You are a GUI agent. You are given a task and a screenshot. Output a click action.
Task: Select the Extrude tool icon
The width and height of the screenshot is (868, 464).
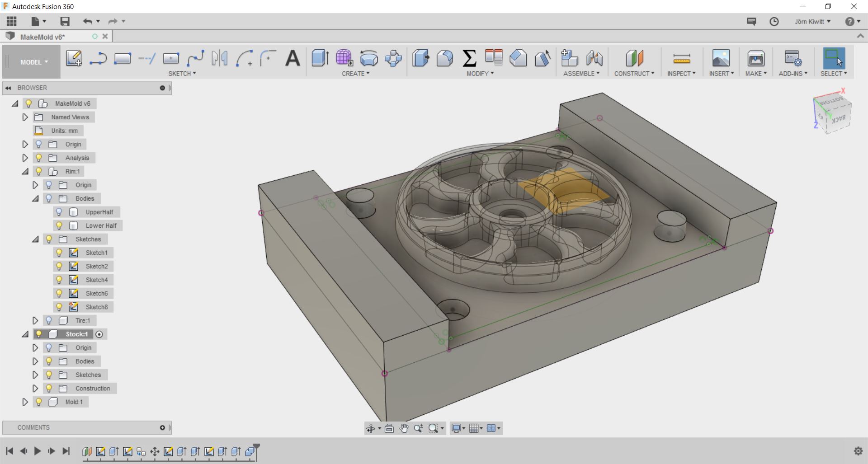320,58
